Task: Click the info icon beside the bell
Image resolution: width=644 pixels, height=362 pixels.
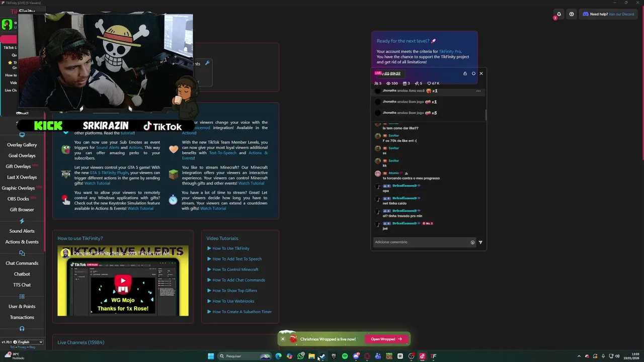Action: click(572, 14)
